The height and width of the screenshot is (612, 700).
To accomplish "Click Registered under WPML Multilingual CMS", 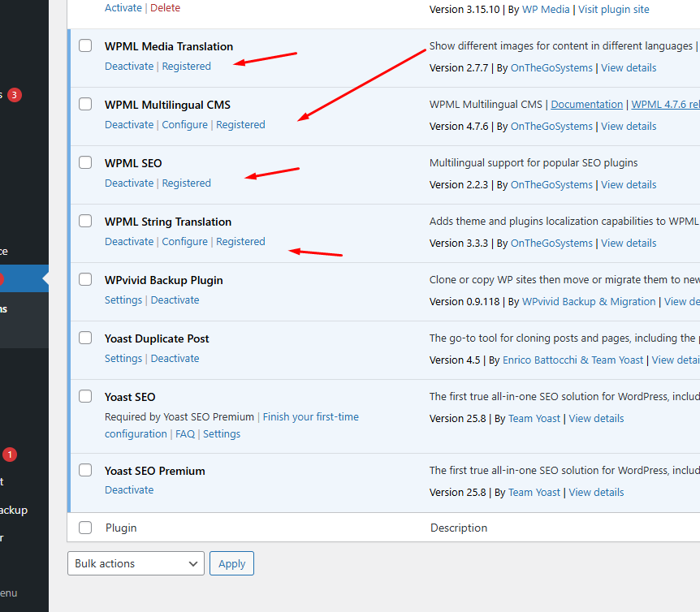I will [240, 124].
